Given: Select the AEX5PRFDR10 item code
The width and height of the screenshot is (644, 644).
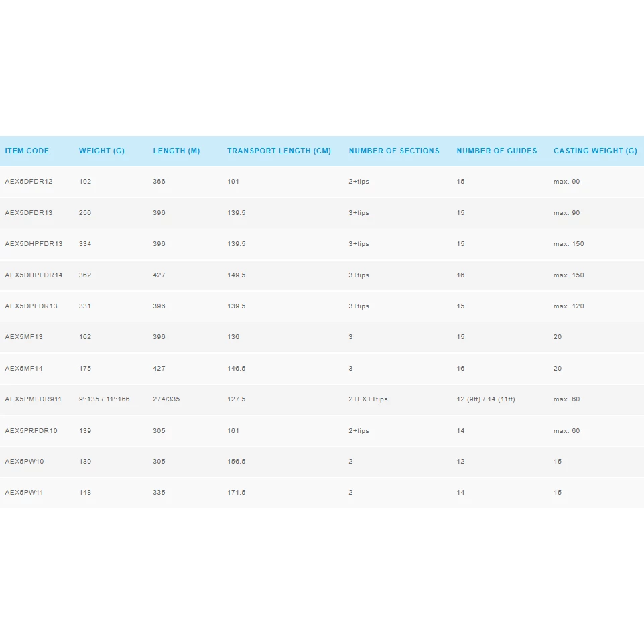Looking at the screenshot, I should 31,431.
